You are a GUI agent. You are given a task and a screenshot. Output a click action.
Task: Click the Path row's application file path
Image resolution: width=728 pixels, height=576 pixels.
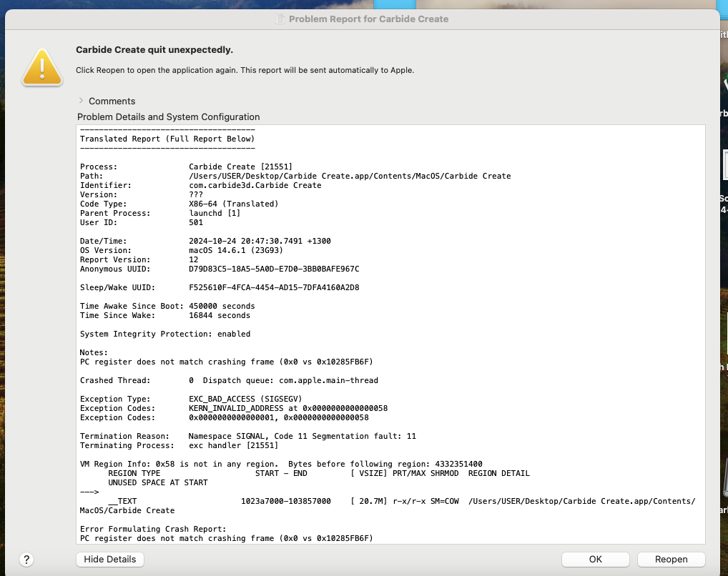click(350, 176)
